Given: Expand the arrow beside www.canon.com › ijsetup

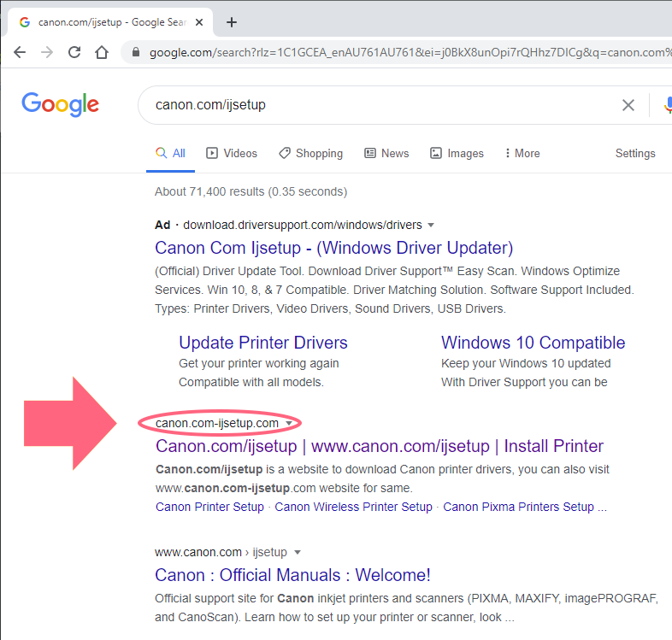Looking at the screenshot, I should 298,553.
